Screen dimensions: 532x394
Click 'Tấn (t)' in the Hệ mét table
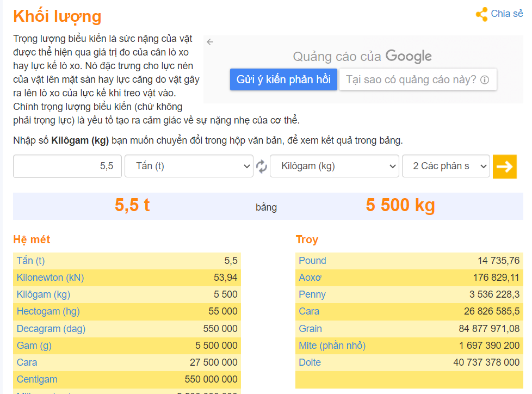point(30,261)
